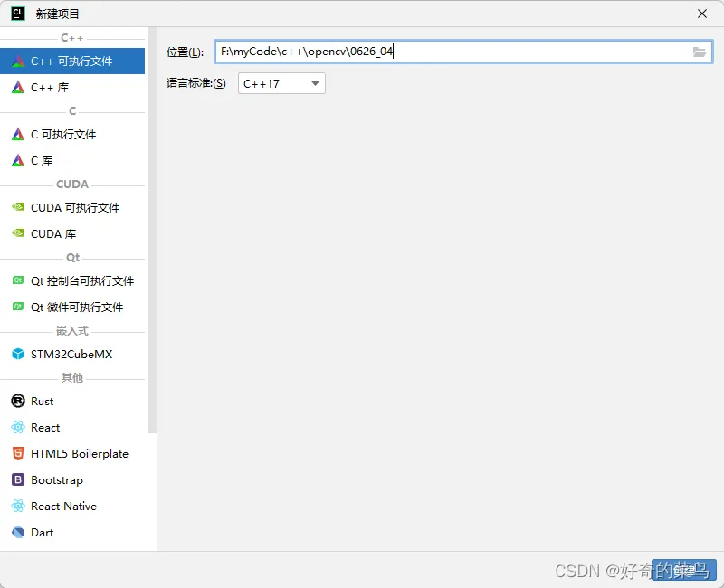Image resolution: width=724 pixels, height=588 pixels.
Task: Select CUDA 可执行文件 project type
Action: 72,207
